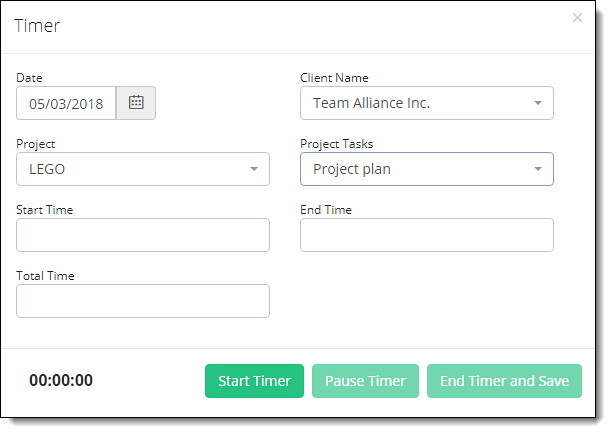Click End Timer and Save button

[504, 381]
